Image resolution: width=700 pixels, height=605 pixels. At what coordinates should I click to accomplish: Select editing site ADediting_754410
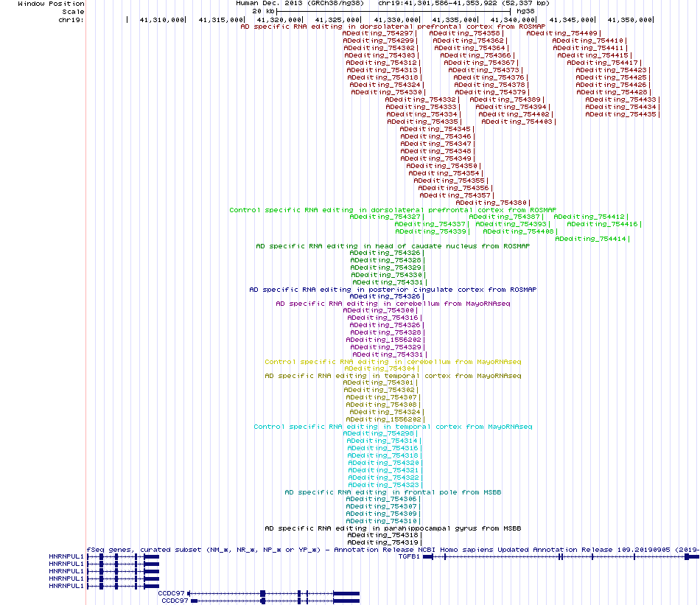589,41
